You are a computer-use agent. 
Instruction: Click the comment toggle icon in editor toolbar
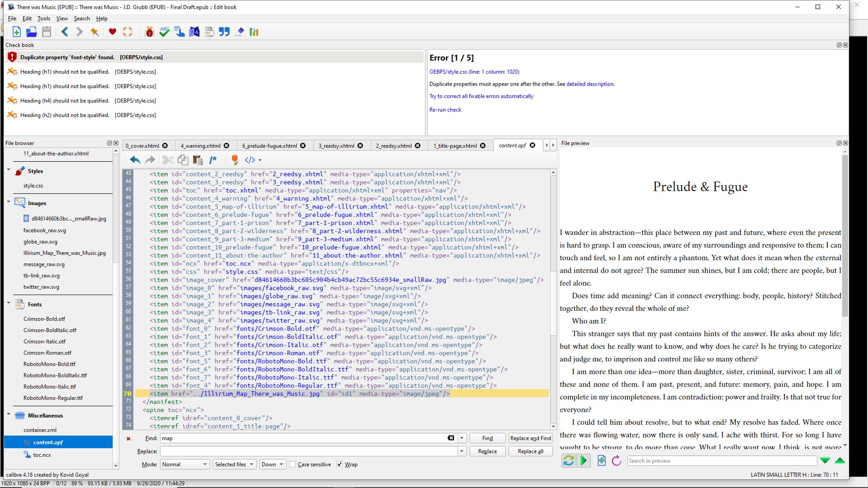(x=213, y=160)
